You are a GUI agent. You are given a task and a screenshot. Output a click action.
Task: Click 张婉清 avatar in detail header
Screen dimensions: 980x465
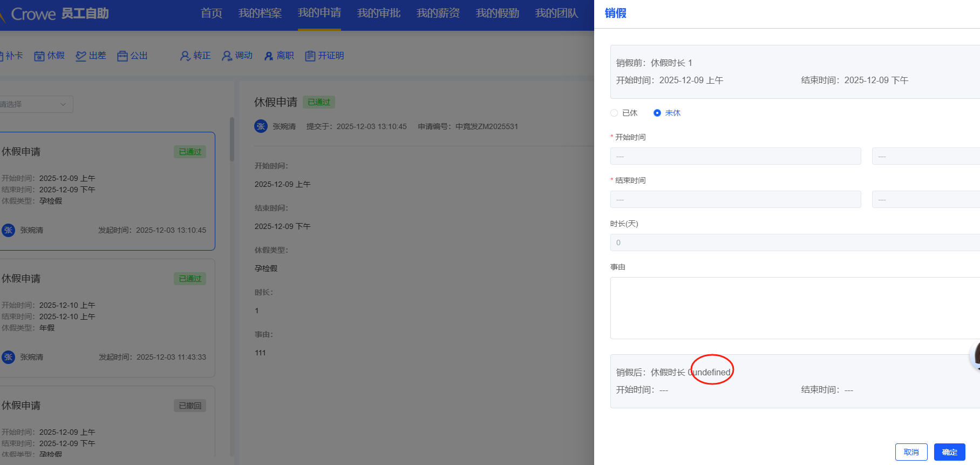(x=261, y=126)
